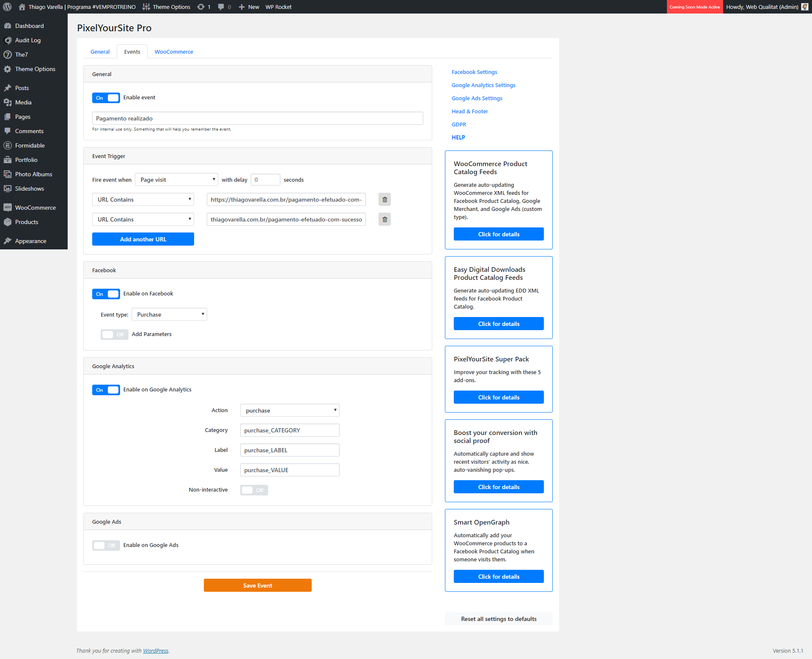Image resolution: width=812 pixels, height=659 pixels.
Task: Click the Pagamento realizado name field
Action: click(x=258, y=118)
